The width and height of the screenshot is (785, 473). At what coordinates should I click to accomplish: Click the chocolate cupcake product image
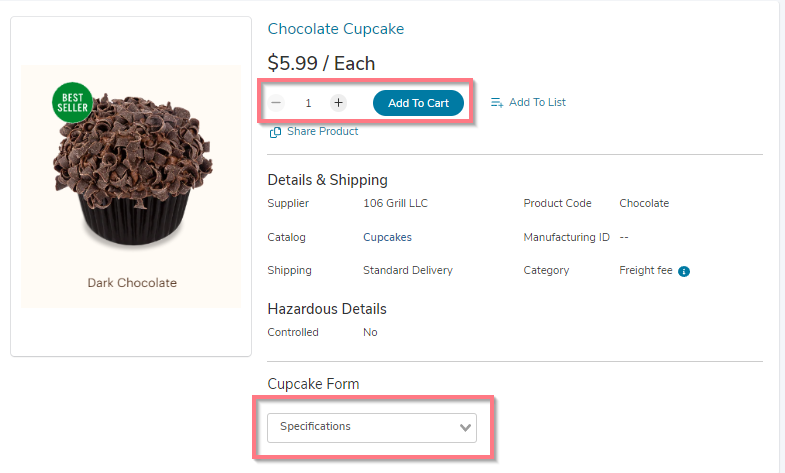132,168
